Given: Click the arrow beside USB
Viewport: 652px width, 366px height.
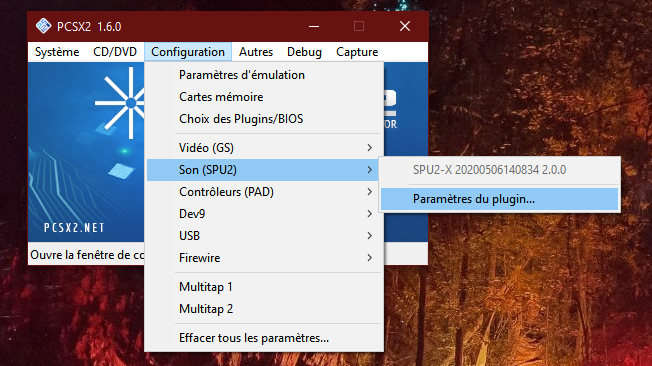Looking at the screenshot, I should pyautogui.click(x=369, y=236).
